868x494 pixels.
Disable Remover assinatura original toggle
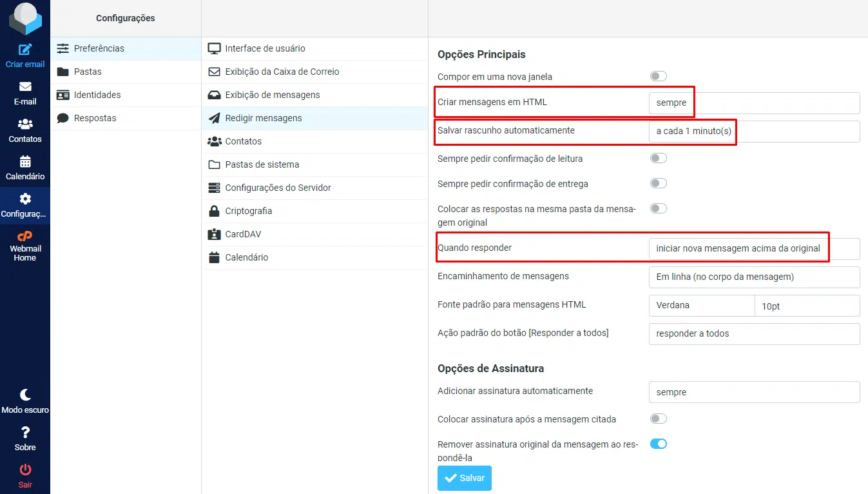(x=658, y=444)
